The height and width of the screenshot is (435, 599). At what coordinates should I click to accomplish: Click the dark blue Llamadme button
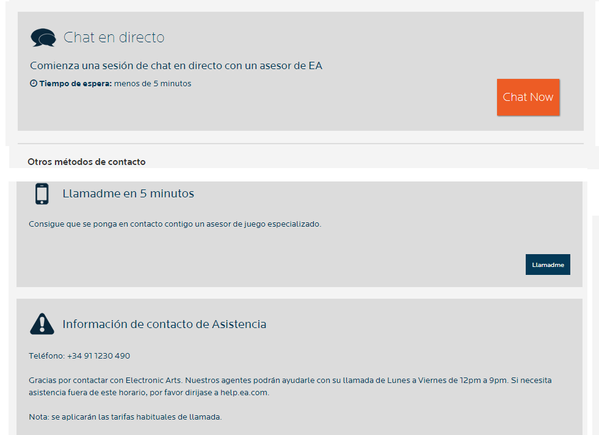548,265
